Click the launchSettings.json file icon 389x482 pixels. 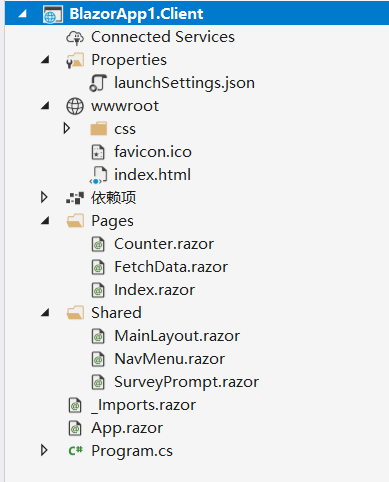[x=98, y=83]
